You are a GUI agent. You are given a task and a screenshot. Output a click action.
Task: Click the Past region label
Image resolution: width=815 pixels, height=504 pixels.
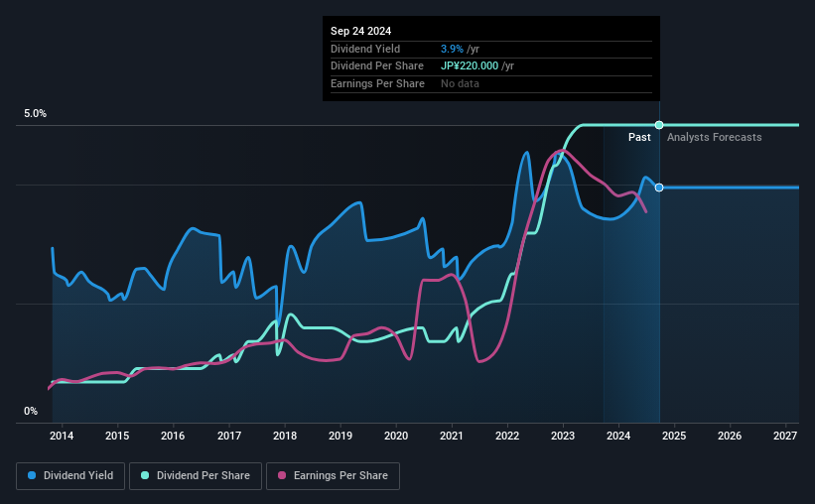pos(639,137)
